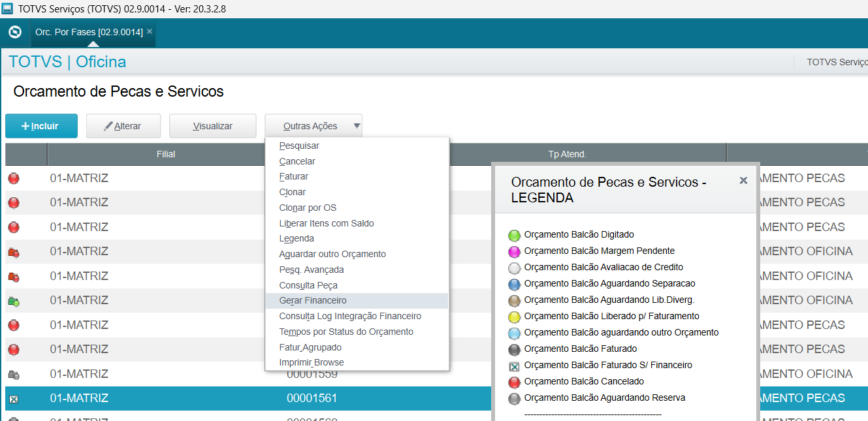Click magenta Margem Pendente legend icon
868x421 pixels.
[x=514, y=251]
